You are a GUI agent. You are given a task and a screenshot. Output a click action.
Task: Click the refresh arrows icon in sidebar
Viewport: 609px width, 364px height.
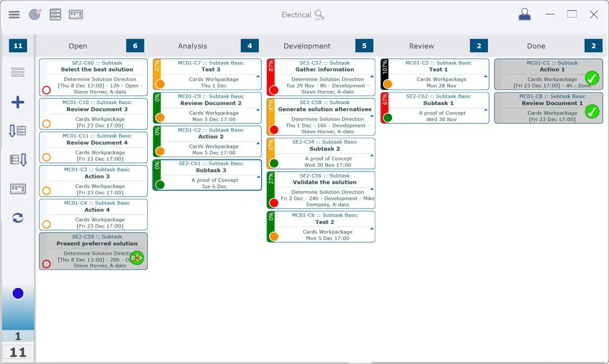(x=18, y=218)
